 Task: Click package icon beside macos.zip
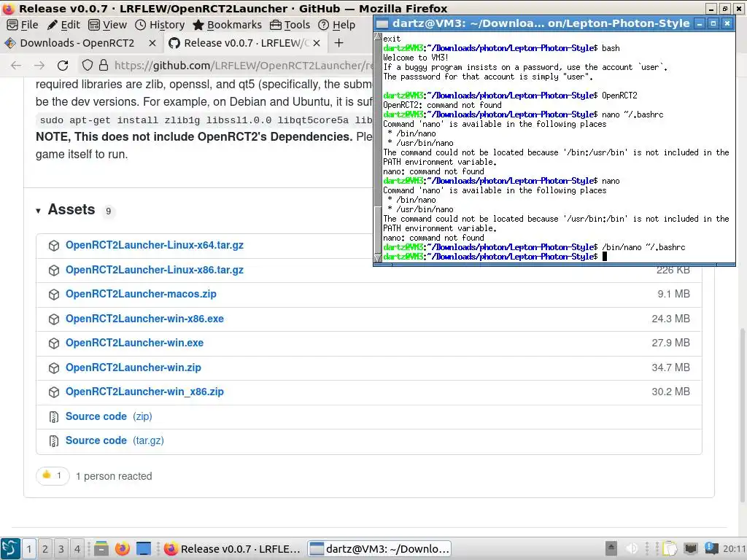coord(54,295)
